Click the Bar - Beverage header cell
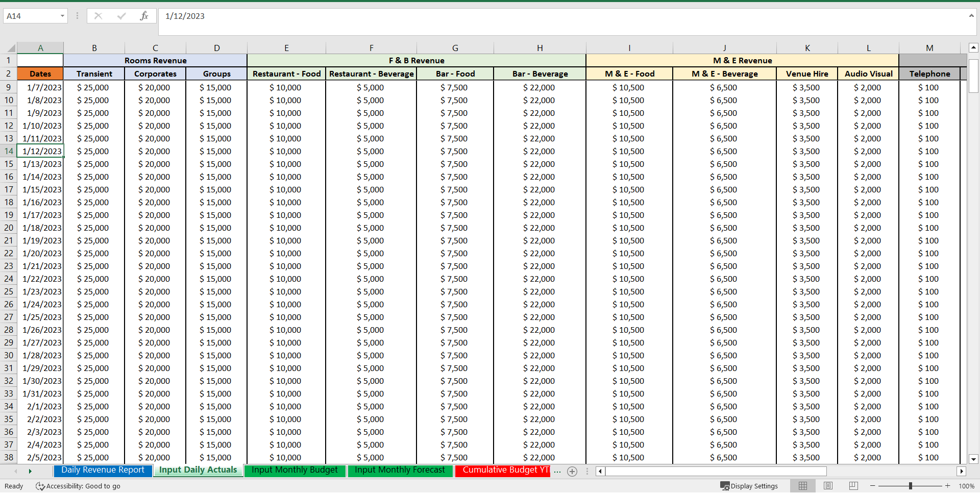 click(x=540, y=73)
